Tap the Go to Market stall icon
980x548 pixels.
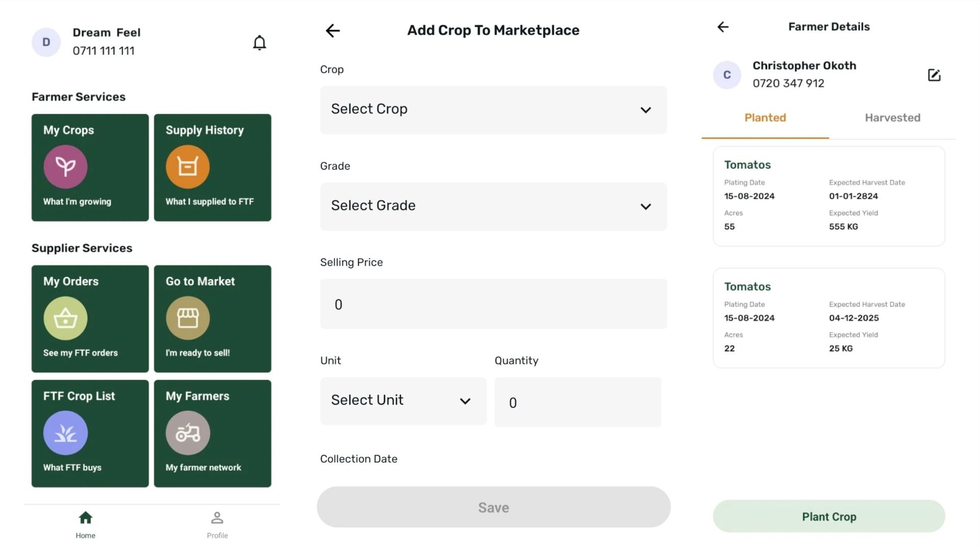click(187, 318)
